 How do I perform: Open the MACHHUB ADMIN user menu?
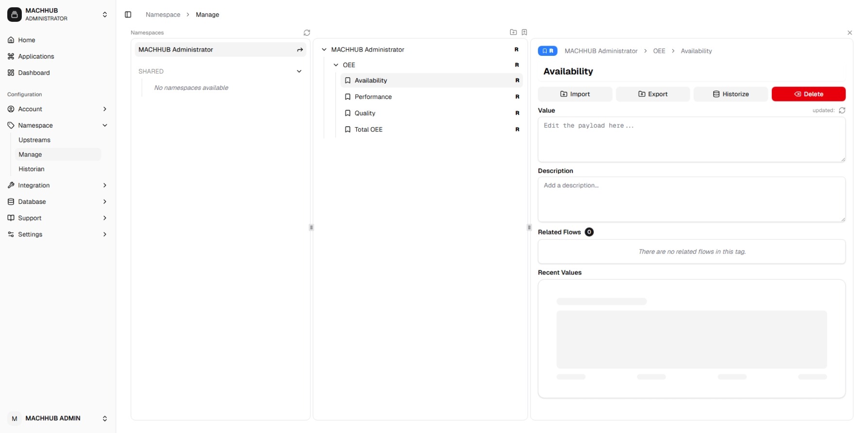(x=58, y=418)
